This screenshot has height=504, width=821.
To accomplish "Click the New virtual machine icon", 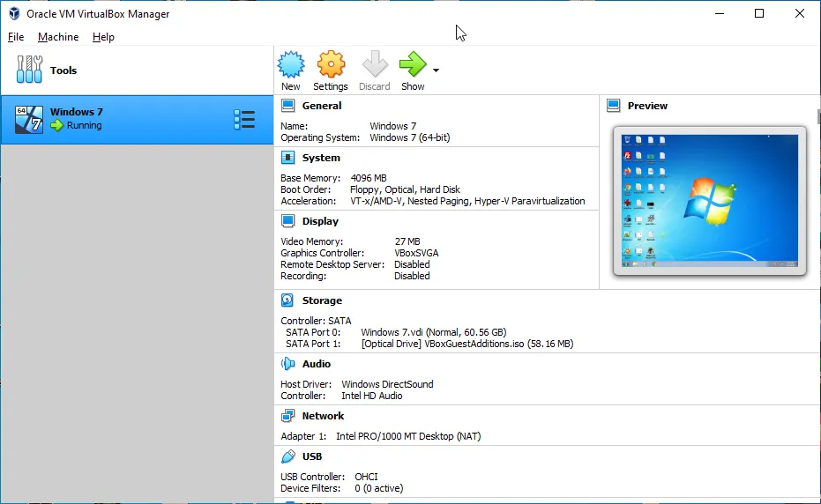I will point(291,64).
